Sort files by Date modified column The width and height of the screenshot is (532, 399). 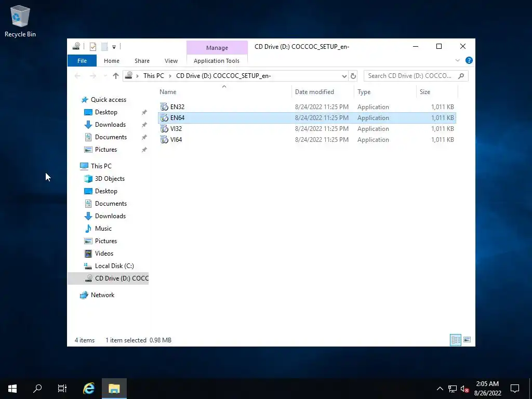tap(322, 92)
